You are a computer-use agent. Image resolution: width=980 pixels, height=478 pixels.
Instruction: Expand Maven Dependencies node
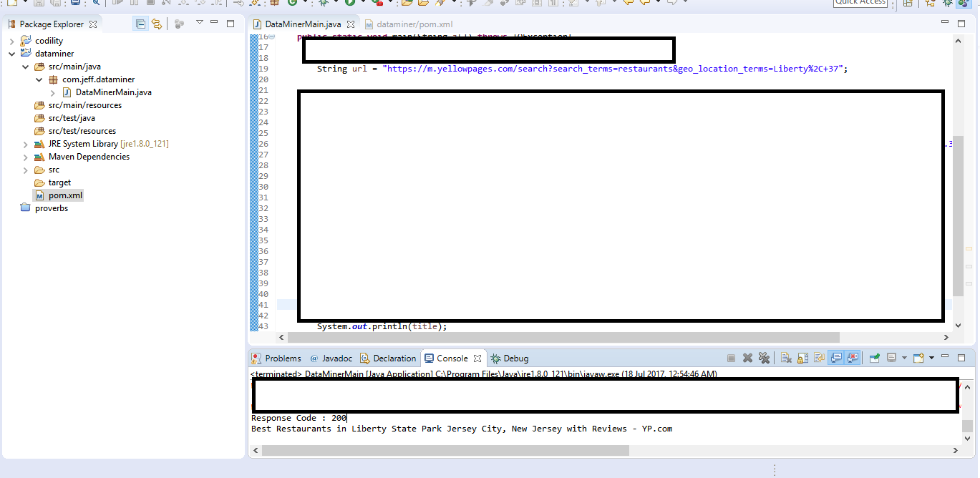[x=25, y=157]
